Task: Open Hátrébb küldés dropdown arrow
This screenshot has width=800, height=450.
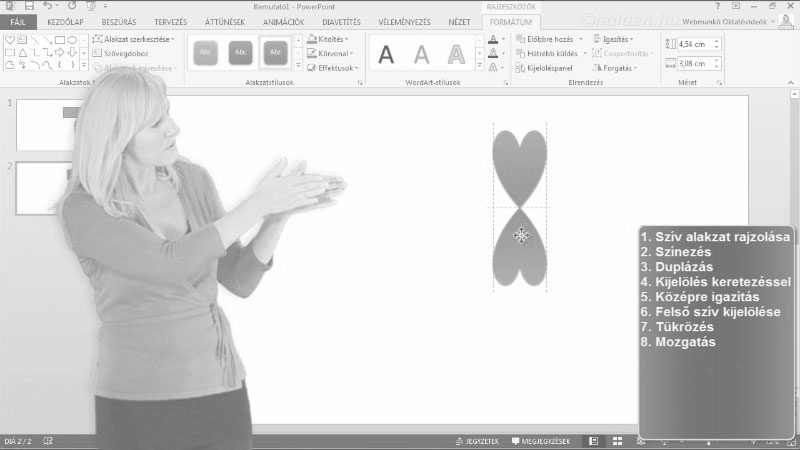Action: tap(585, 54)
